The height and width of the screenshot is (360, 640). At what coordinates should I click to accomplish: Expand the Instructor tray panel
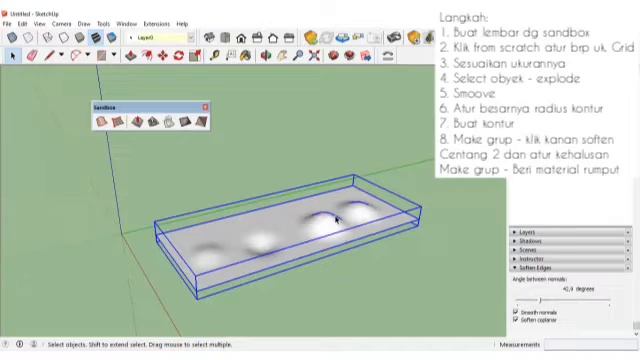(570, 259)
